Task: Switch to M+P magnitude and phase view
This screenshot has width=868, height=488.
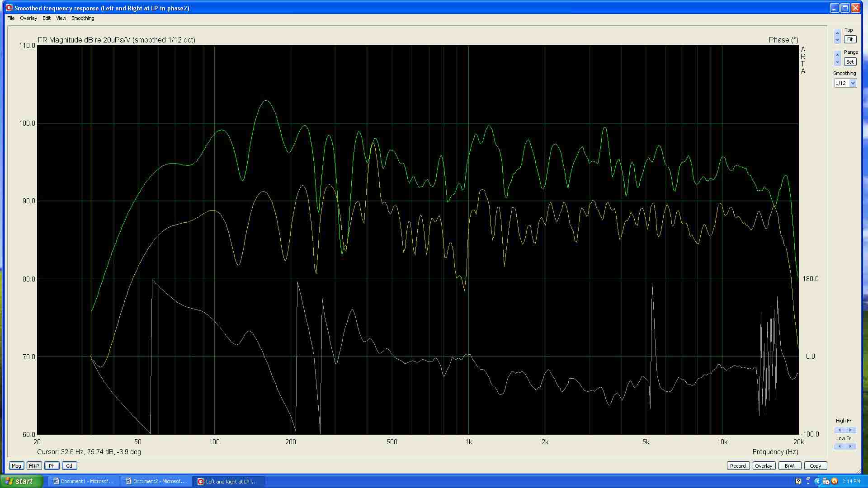Action: point(34,466)
